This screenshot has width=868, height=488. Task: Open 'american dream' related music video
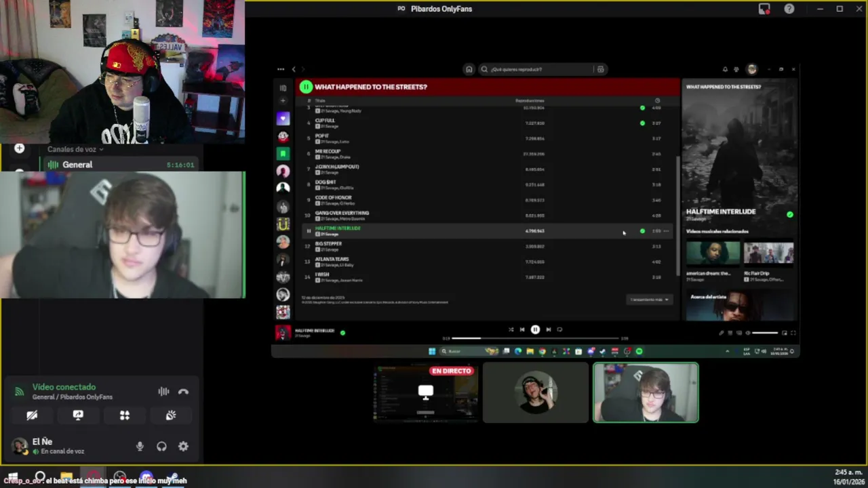[x=713, y=253]
